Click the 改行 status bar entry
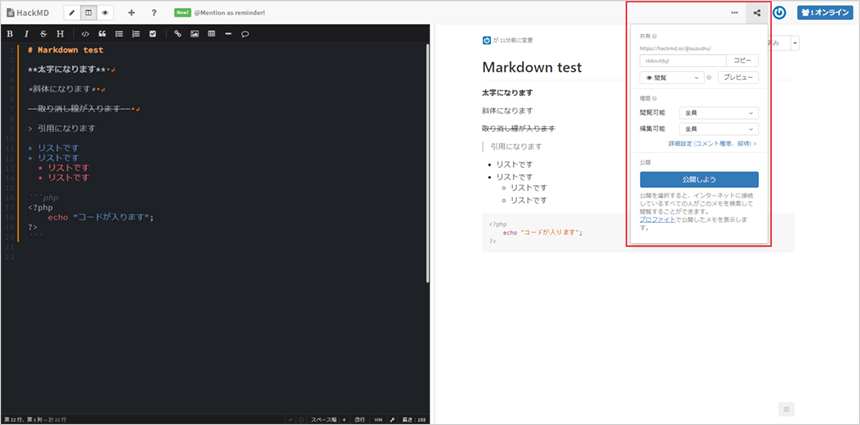Image resolution: width=860 pixels, height=425 pixels. pos(360,420)
